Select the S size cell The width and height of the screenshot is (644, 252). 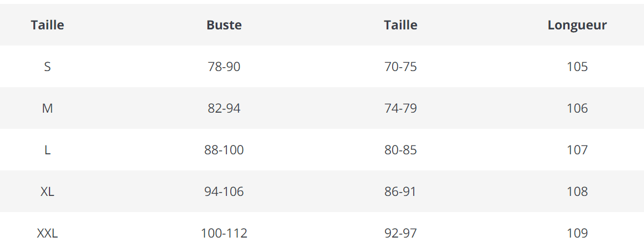pos(47,67)
